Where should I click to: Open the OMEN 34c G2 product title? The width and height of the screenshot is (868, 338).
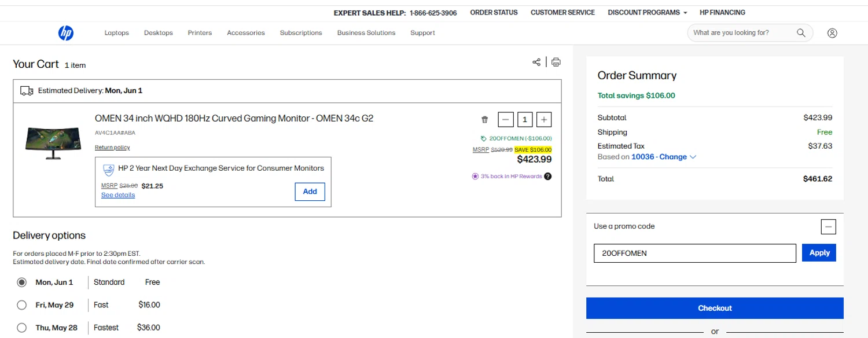click(234, 119)
